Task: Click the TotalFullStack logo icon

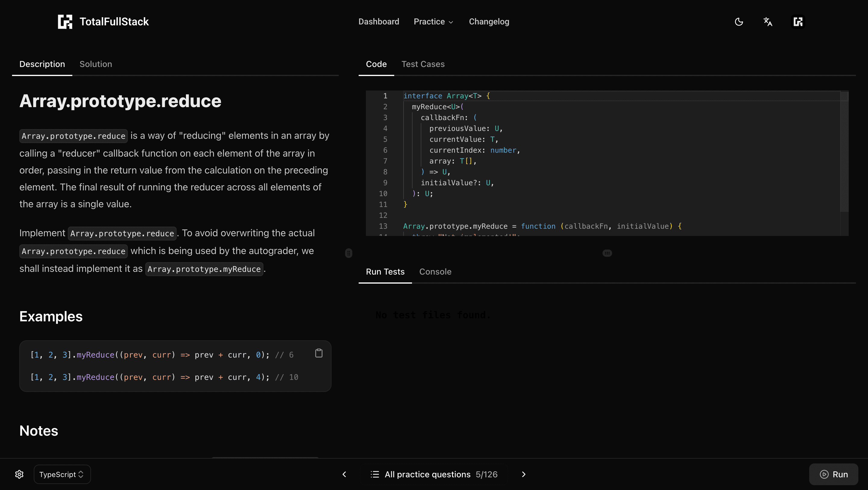Action: pos(65,22)
